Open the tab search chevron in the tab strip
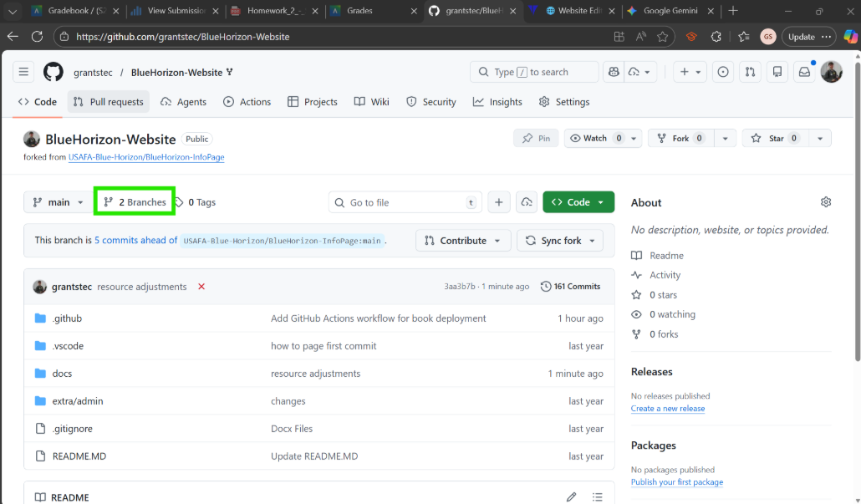 pyautogui.click(x=12, y=10)
